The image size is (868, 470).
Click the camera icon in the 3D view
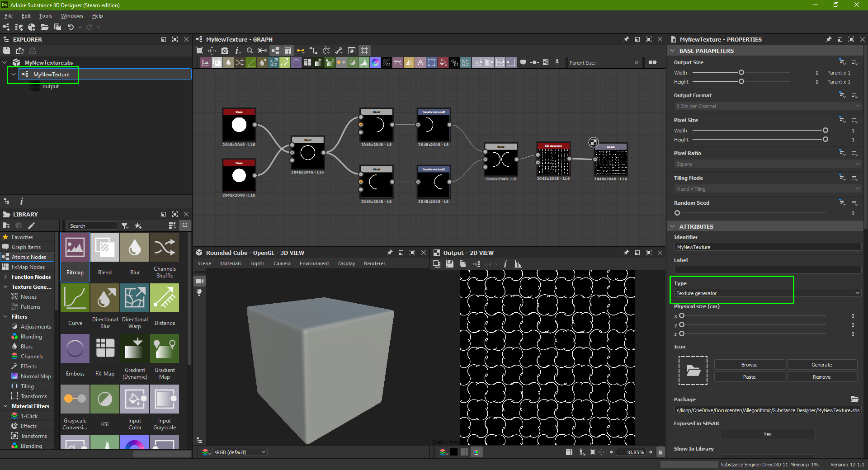199,281
